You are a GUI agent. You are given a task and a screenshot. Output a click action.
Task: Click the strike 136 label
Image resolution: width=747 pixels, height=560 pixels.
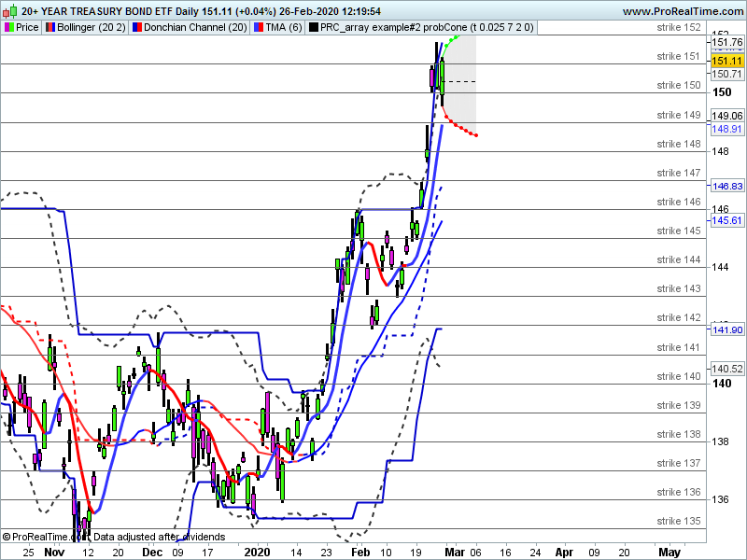pyautogui.click(x=679, y=492)
